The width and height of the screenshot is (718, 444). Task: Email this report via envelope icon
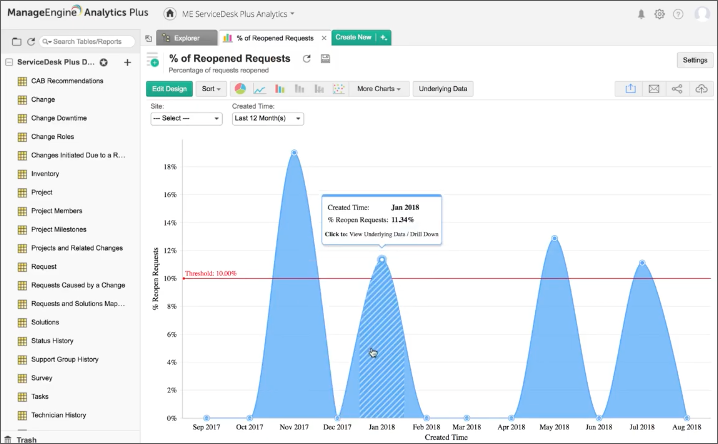(654, 89)
